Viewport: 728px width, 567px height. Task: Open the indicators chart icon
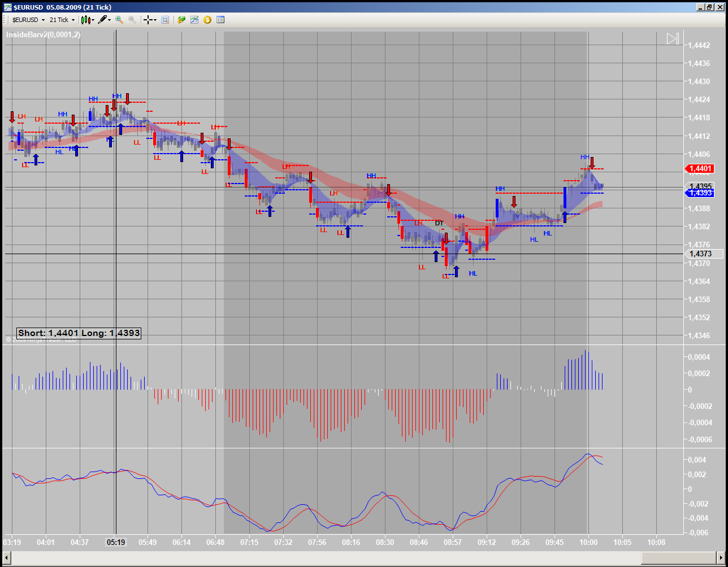click(194, 20)
